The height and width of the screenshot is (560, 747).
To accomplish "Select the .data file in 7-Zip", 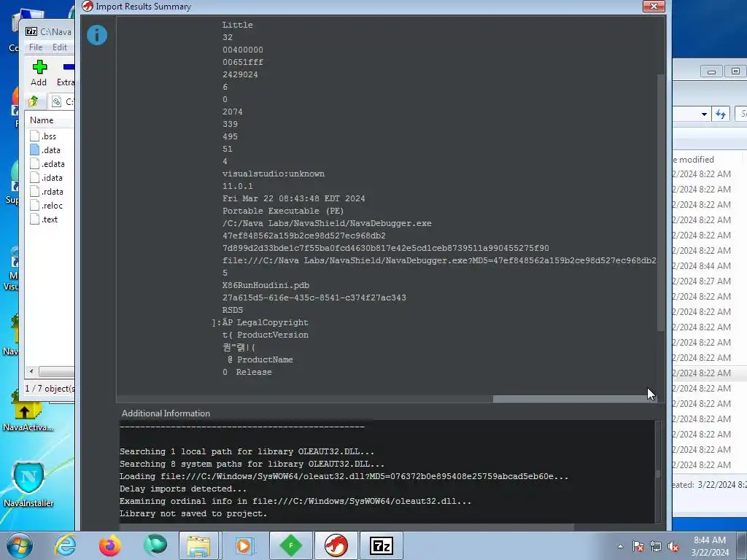I will point(51,150).
